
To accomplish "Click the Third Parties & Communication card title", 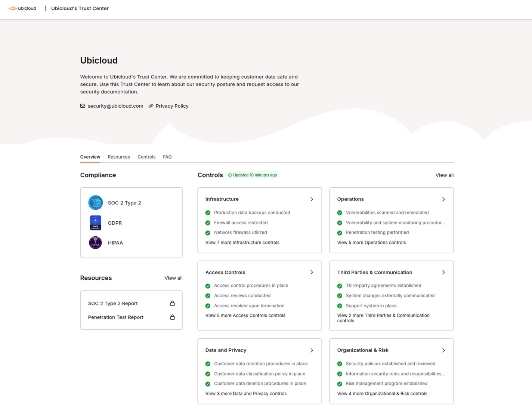I will pyautogui.click(x=375, y=272).
